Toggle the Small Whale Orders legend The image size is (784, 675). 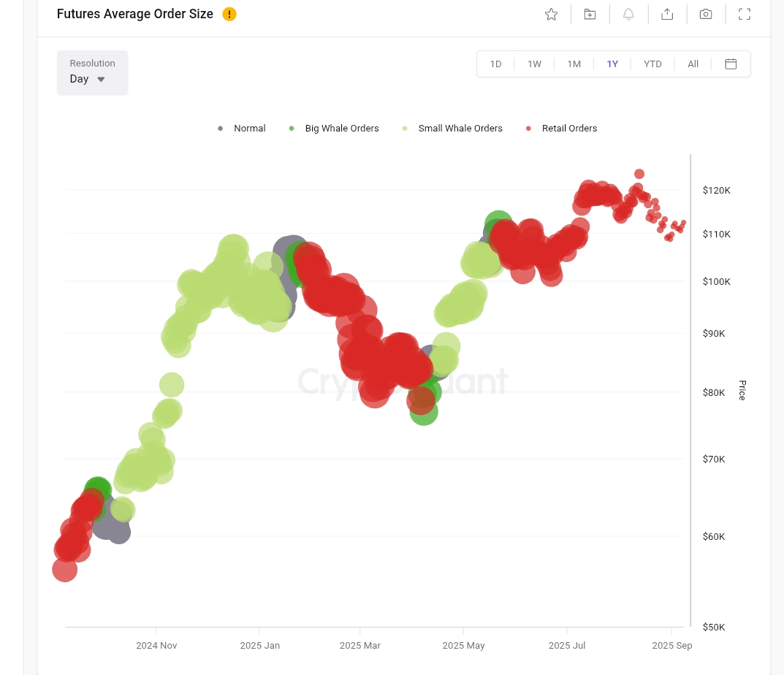(452, 128)
